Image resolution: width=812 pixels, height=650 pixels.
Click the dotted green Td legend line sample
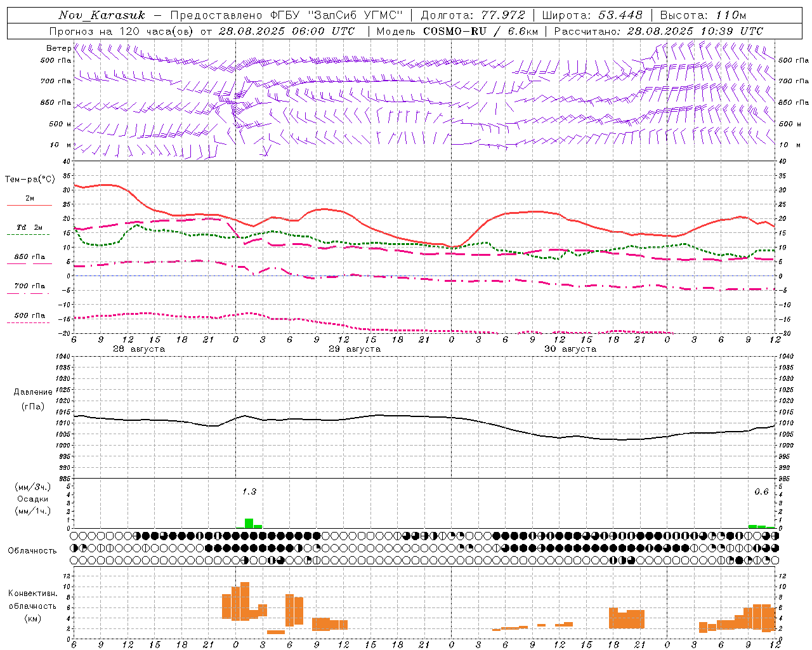(x=28, y=234)
